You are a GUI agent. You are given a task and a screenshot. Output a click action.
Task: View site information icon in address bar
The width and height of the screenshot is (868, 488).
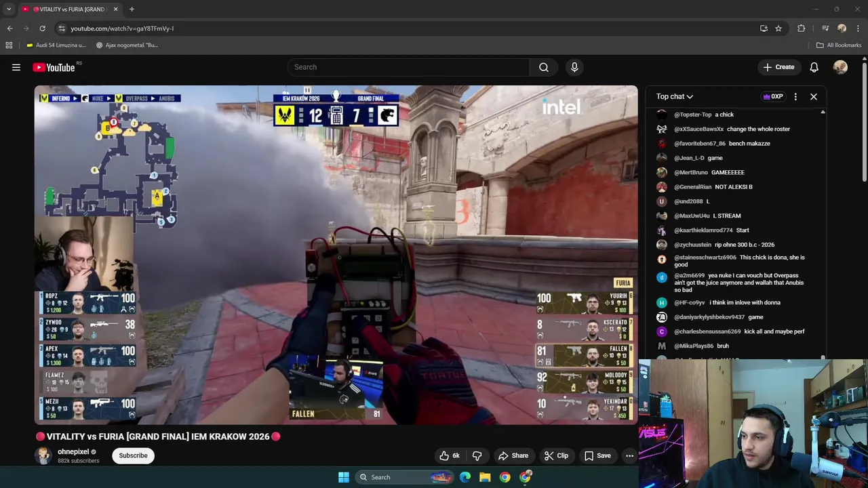pos(62,28)
